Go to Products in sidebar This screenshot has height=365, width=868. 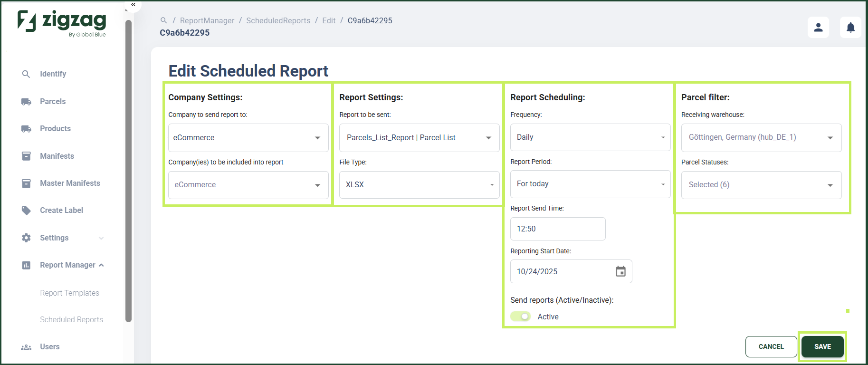tap(55, 129)
